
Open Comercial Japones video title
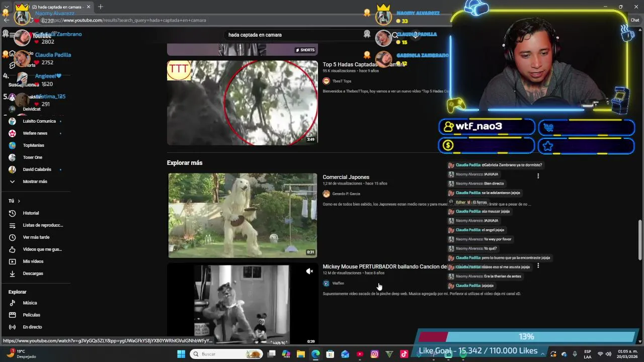346,177
